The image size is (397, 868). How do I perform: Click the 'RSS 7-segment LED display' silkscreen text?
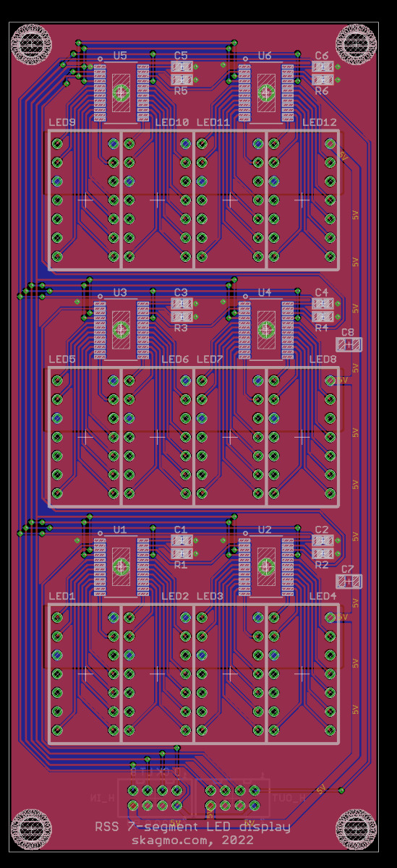pyautogui.click(x=192, y=827)
